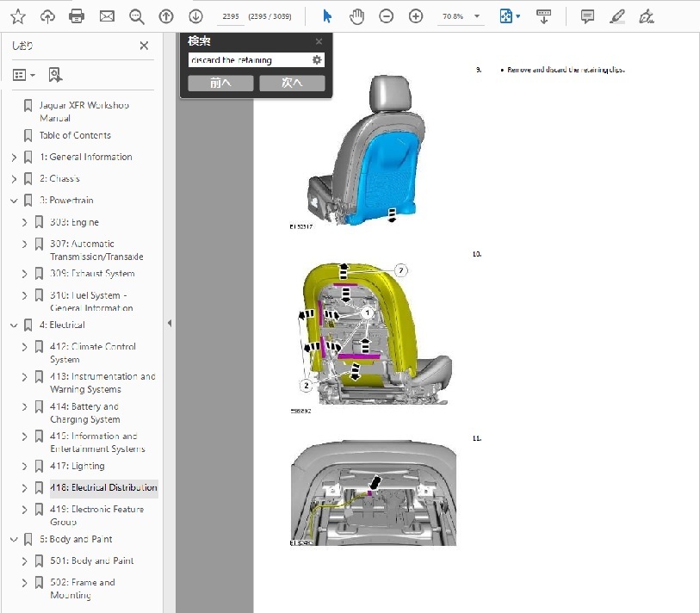The height and width of the screenshot is (613, 700).
Task: Click bookmark icon of 303: Engine
Action: (40, 222)
